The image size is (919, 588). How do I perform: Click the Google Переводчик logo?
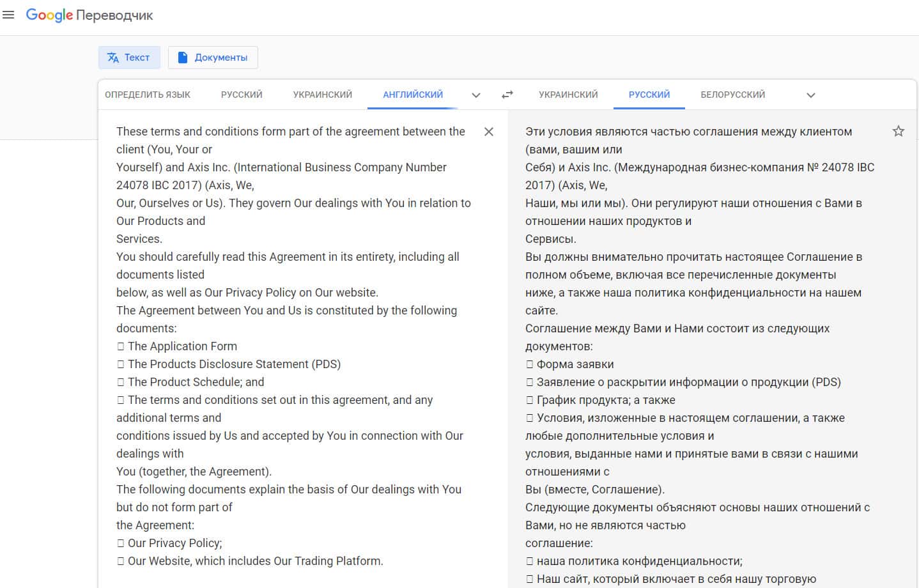89,15
